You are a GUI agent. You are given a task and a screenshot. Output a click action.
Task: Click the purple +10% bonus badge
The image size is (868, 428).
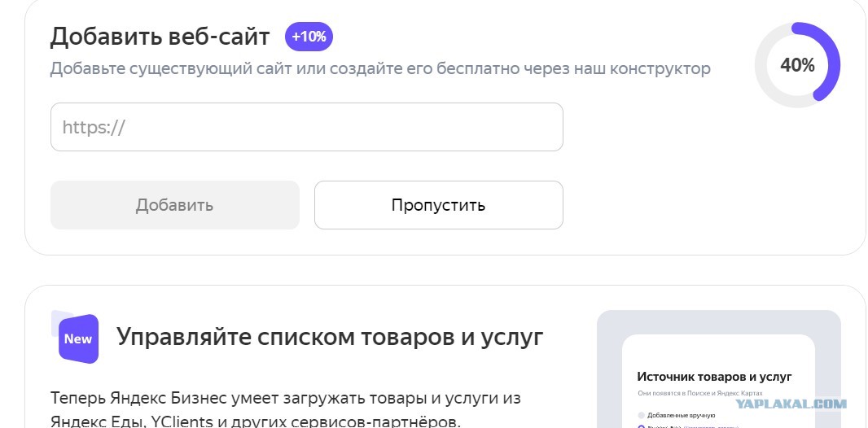pos(309,37)
